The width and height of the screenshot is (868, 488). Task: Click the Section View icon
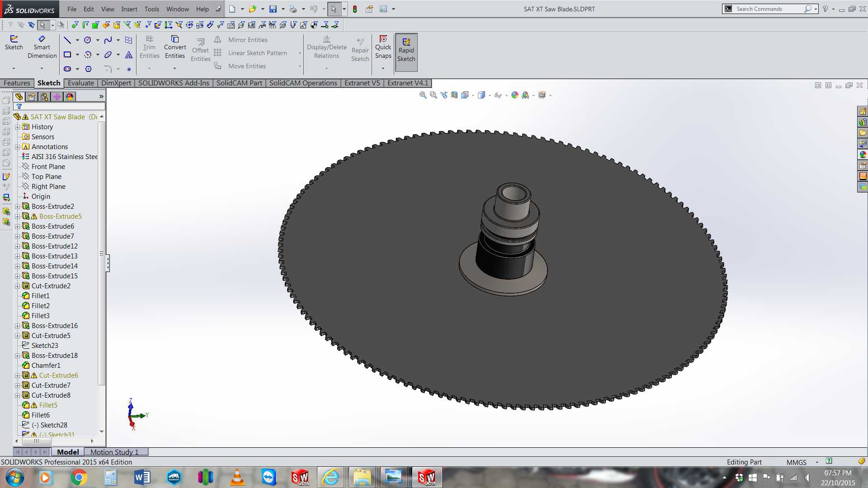click(454, 95)
